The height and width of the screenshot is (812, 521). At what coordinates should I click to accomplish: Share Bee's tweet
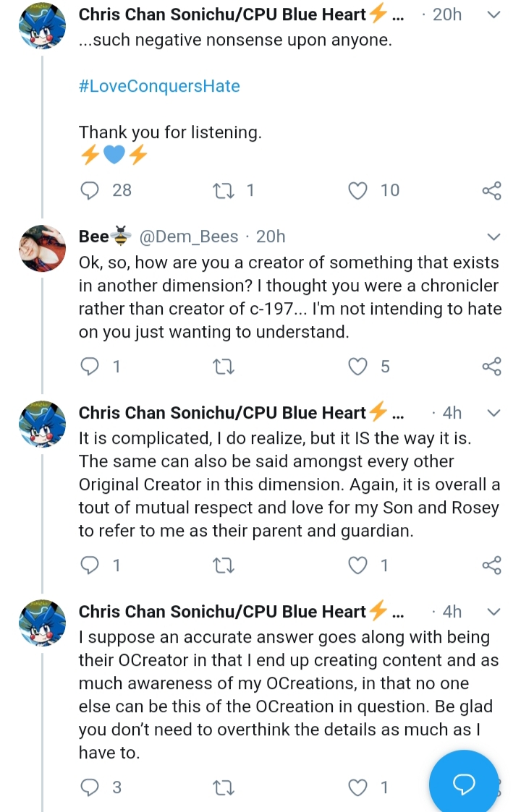(x=491, y=367)
